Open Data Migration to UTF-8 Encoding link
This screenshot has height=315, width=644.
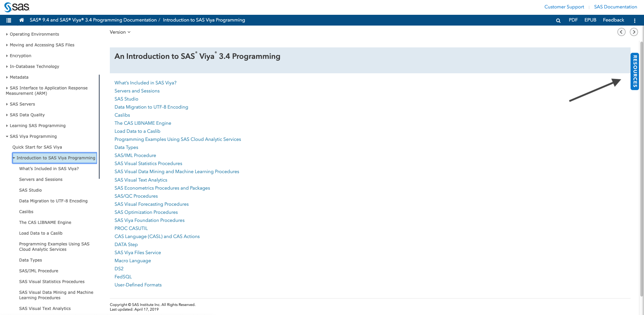click(151, 107)
